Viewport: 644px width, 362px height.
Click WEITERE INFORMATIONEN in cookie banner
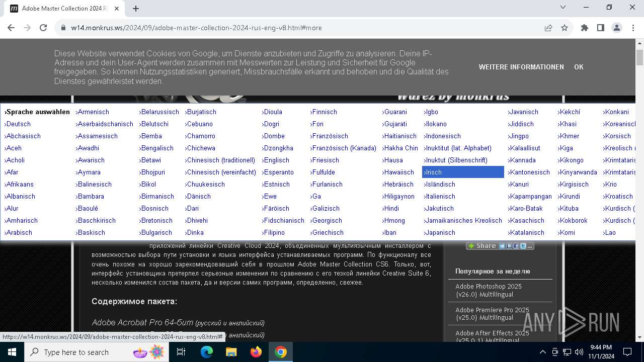tap(521, 67)
